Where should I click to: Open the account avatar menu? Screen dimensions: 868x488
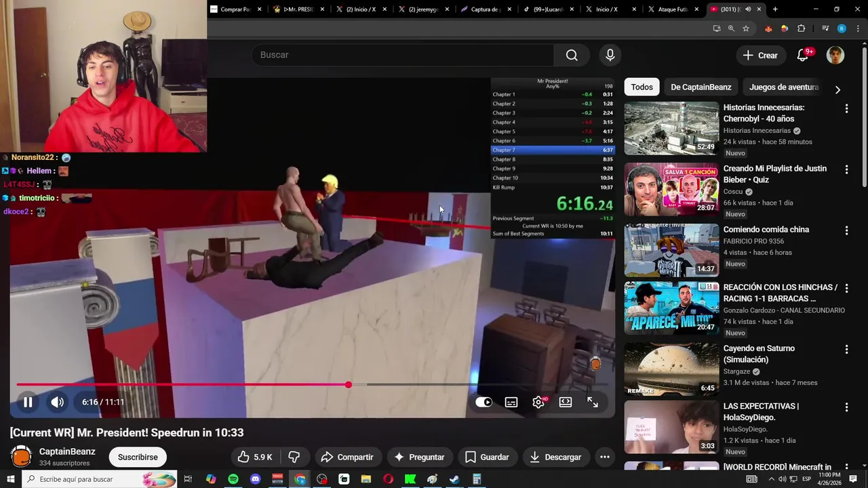pos(835,56)
